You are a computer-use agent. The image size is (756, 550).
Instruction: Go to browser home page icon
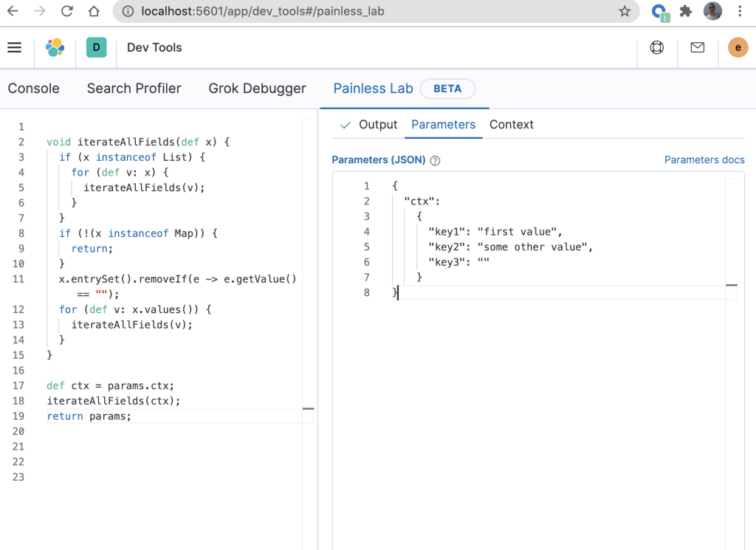tap(94, 11)
